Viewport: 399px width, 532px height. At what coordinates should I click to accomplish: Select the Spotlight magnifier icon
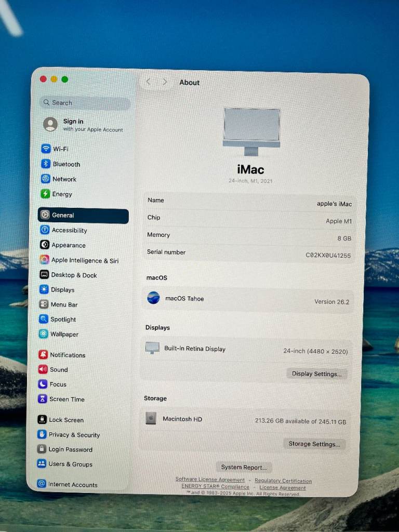44,320
